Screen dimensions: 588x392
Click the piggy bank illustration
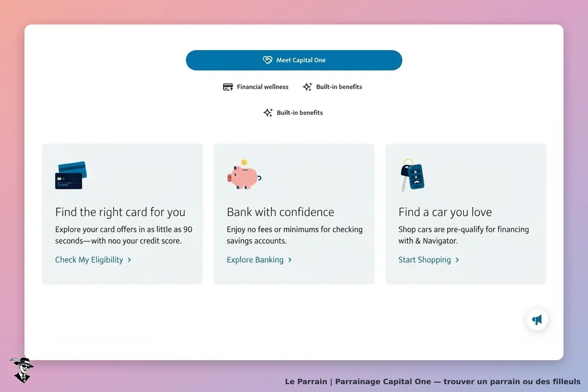244,175
